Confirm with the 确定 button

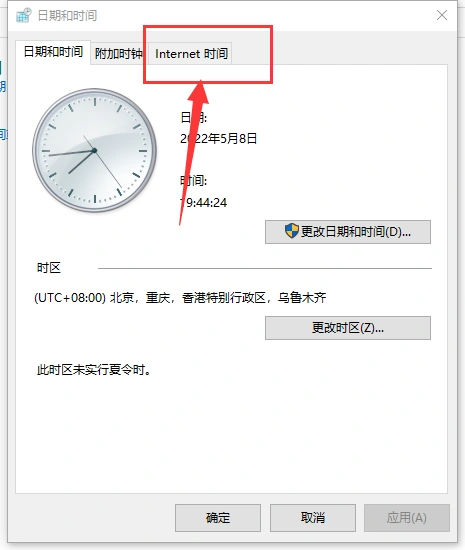tap(218, 518)
